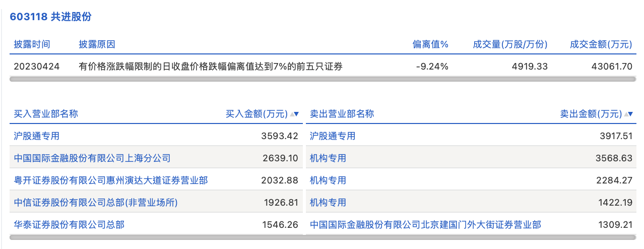Click the 披露原因 column header
Viewport: 644px width, 249px height.
97,44
